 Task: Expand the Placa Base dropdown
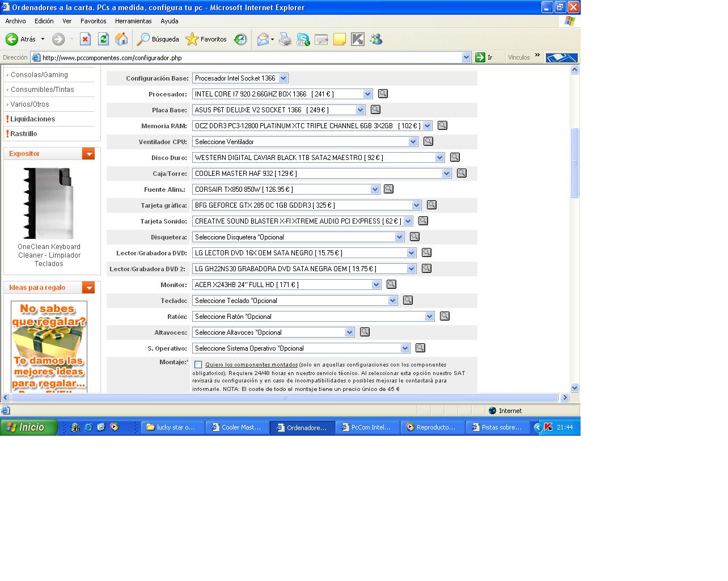coord(360,110)
